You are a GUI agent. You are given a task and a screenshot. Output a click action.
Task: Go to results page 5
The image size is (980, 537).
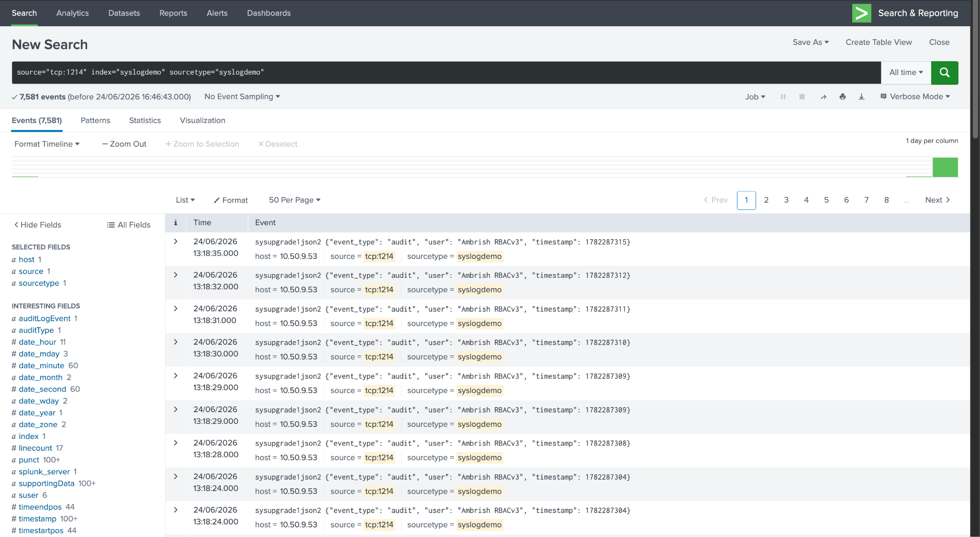click(x=826, y=200)
